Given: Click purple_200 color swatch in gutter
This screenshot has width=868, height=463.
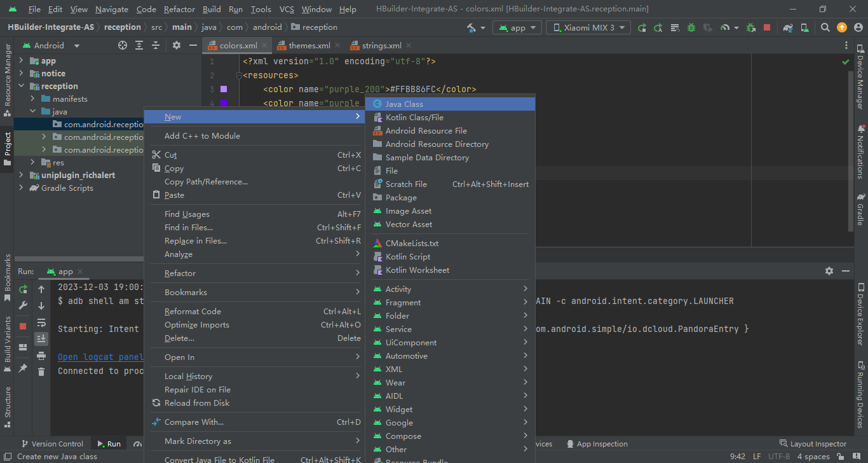Looking at the screenshot, I should 223,89.
